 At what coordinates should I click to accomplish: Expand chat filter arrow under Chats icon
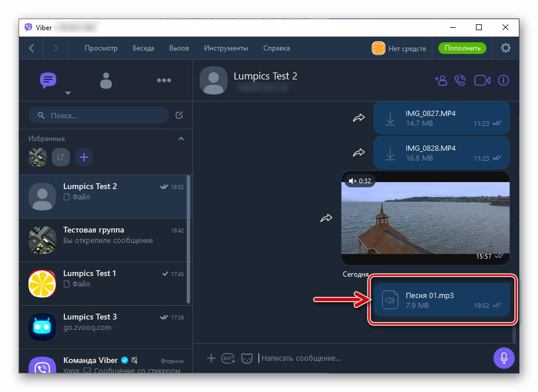tap(68, 93)
